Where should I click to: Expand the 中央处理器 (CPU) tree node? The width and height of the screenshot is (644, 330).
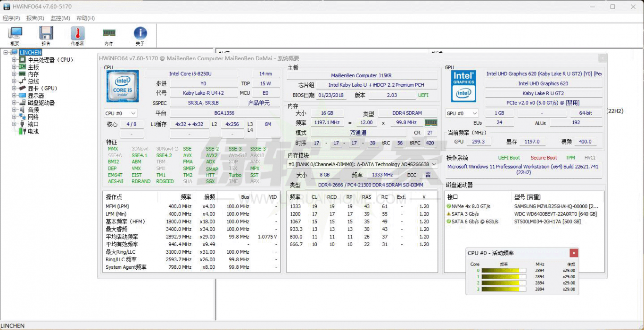(14, 60)
